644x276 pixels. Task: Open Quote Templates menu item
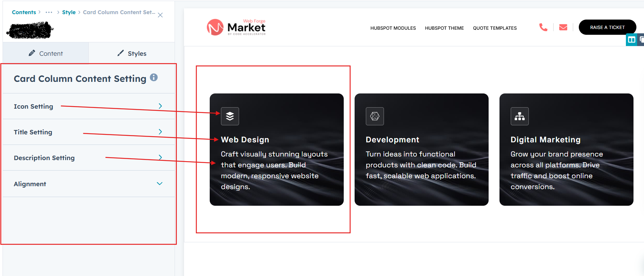pos(494,28)
